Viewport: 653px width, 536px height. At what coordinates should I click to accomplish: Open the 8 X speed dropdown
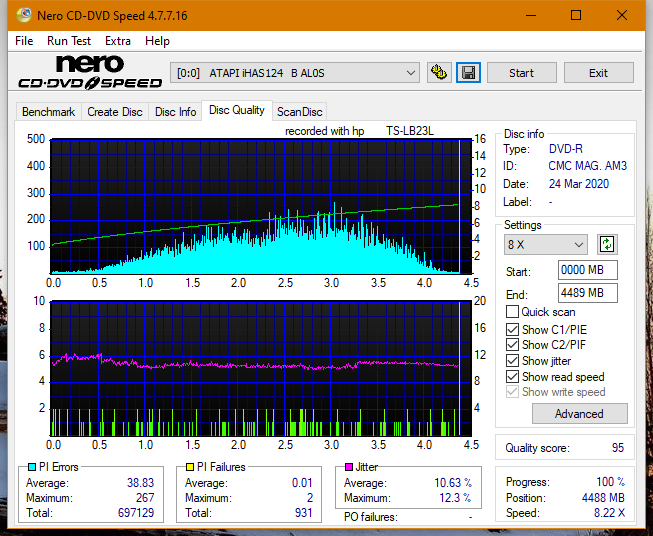(x=546, y=244)
